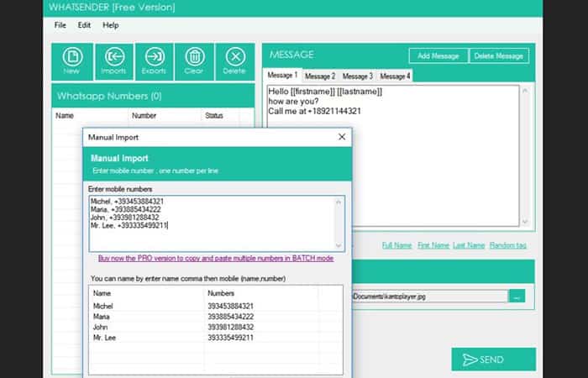Click the attachment file path field
Screen dimensions: 588x378
430,297
